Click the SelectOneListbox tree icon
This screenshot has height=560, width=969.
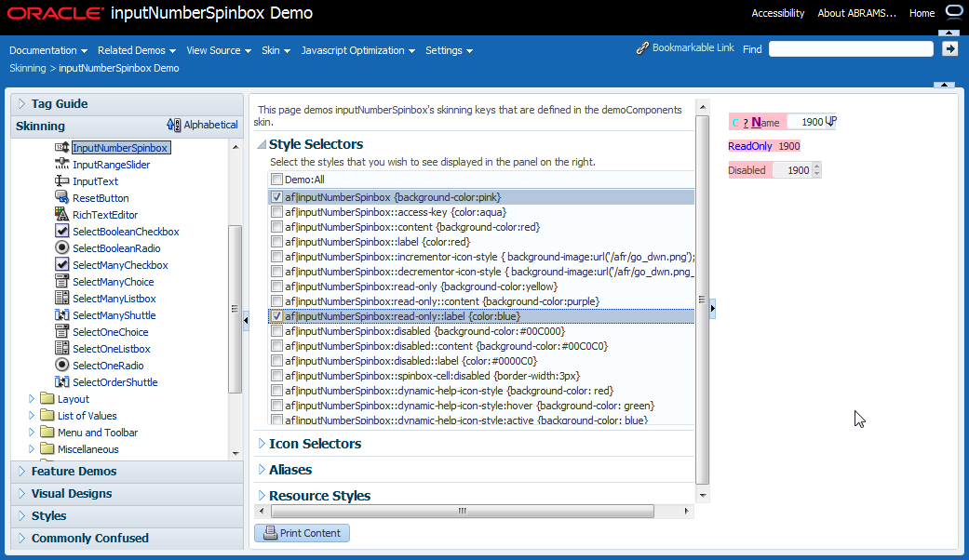coord(61,348)
